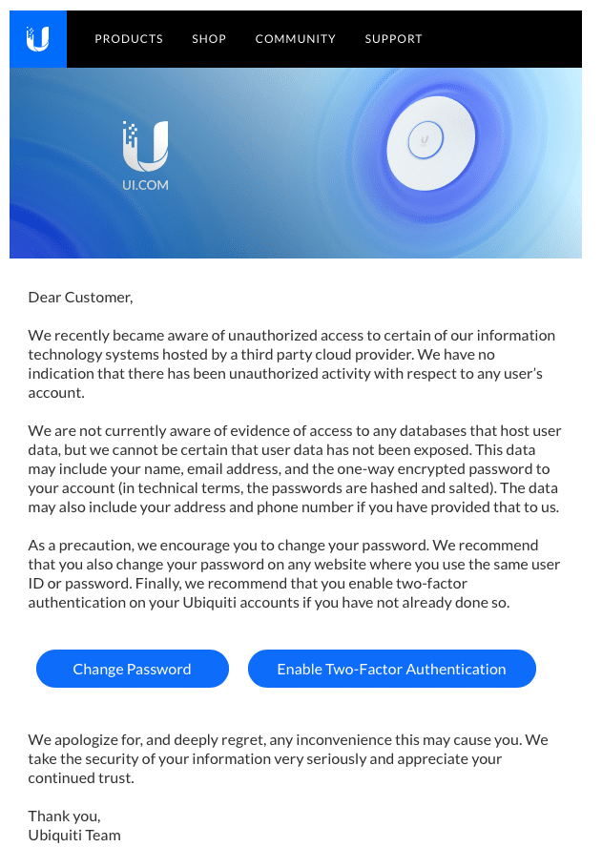Click the "Dear Customer," greeting line

click(81, 298)
